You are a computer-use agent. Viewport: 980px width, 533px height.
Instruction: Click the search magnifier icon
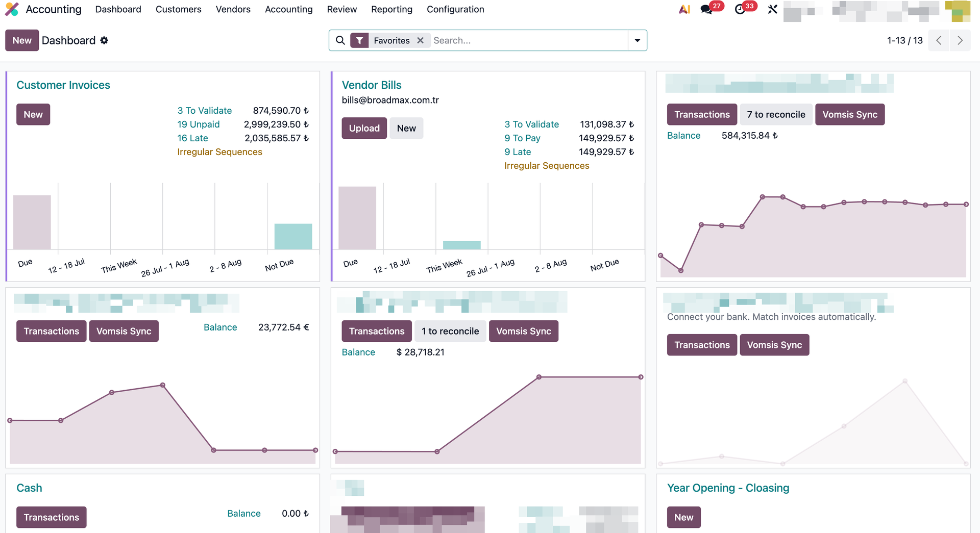(x=340, y=40)
